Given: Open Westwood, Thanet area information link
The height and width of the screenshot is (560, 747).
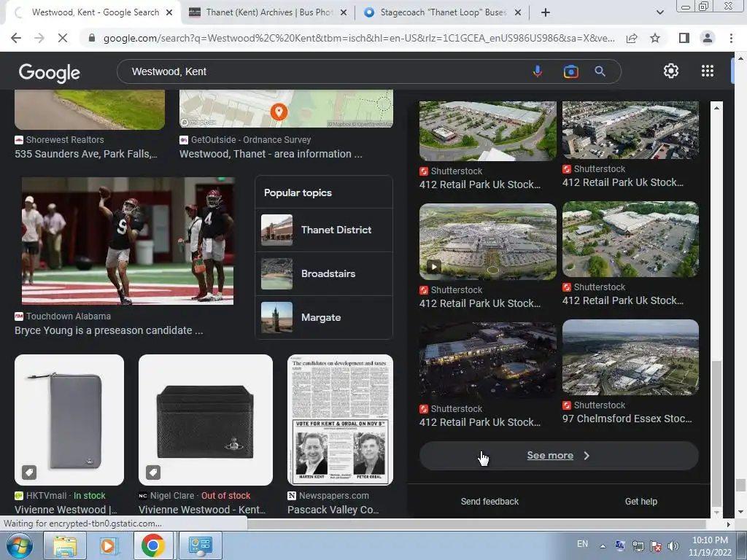Looking at the screenshot, I should [271, 154].
